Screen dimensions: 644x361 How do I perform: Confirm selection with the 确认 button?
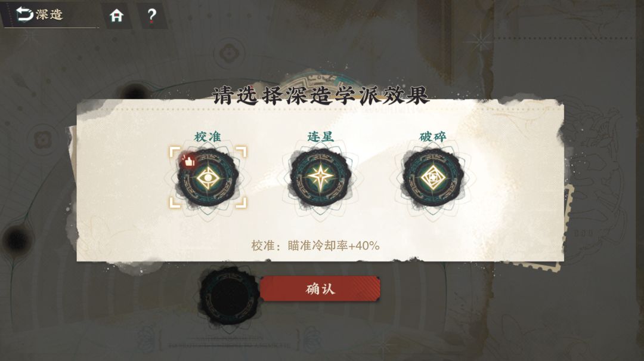point(320,289)
